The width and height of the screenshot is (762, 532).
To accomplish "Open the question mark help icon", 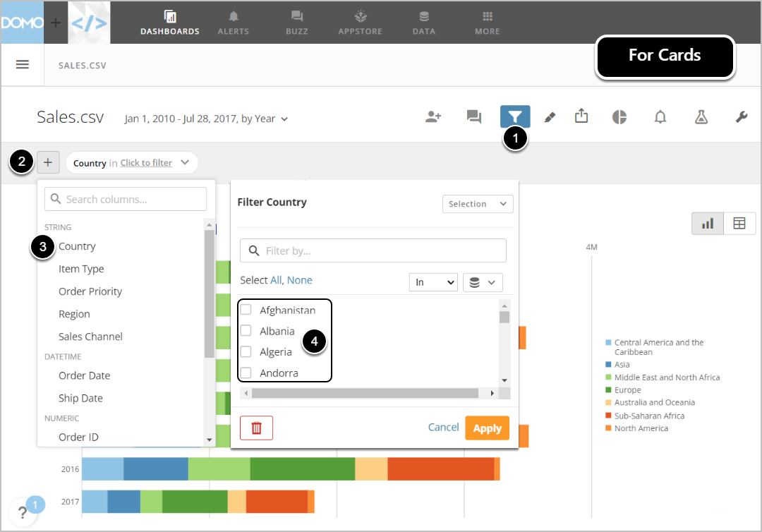I will click(23, 512).
